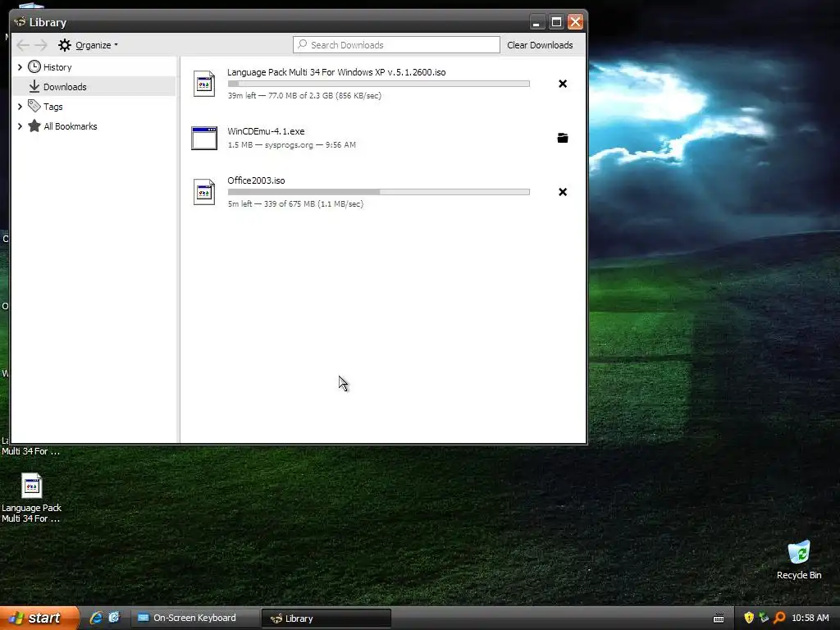Screen dimensions: 840x630
Task: Click the Forward arrow in Library toolbar
Action: pos(41,45)
